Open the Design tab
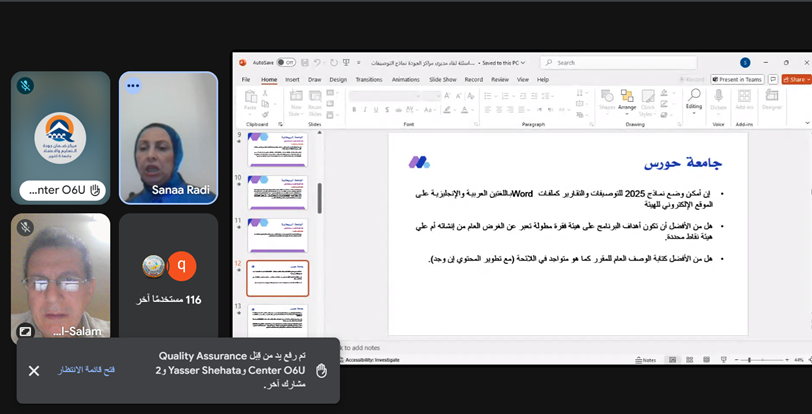812x414 pixels. 338,80
